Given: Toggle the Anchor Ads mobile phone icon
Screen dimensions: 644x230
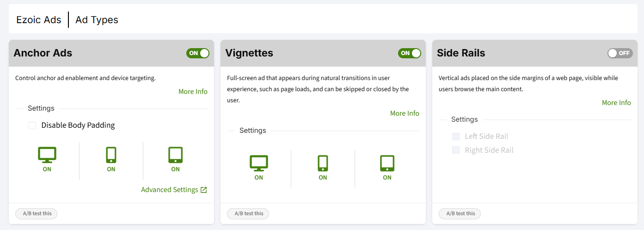Looking at the screenshot, I should pyautogui.click(x=111, y=155).
